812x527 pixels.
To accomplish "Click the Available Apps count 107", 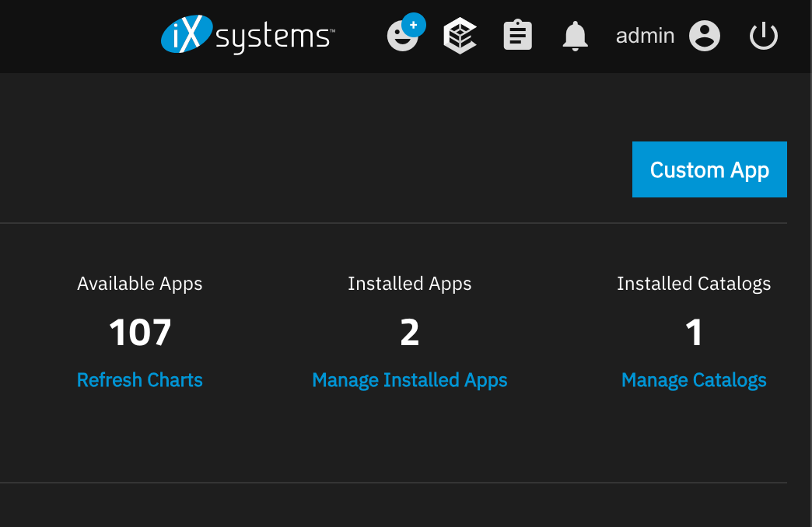I will pyautogui.click(x=140, y=332).
